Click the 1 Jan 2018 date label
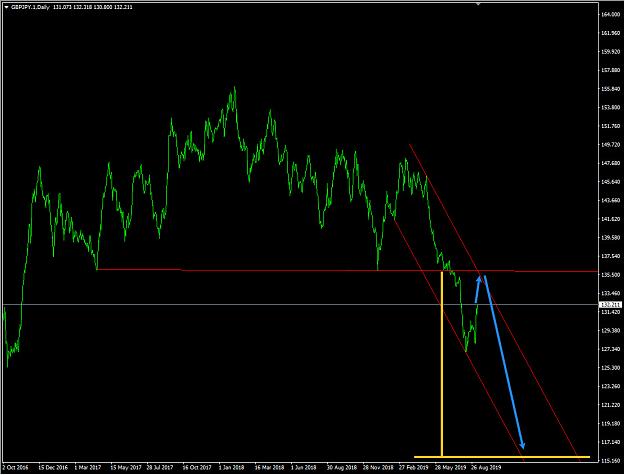 click(231, 467)
